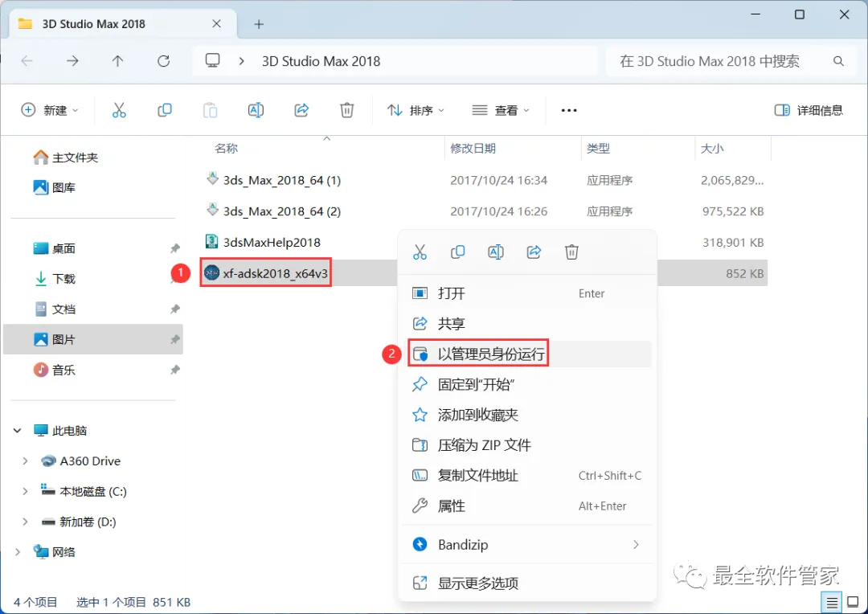
Task: Open the Bandizip submenu
Action: [x=526, y=545]
